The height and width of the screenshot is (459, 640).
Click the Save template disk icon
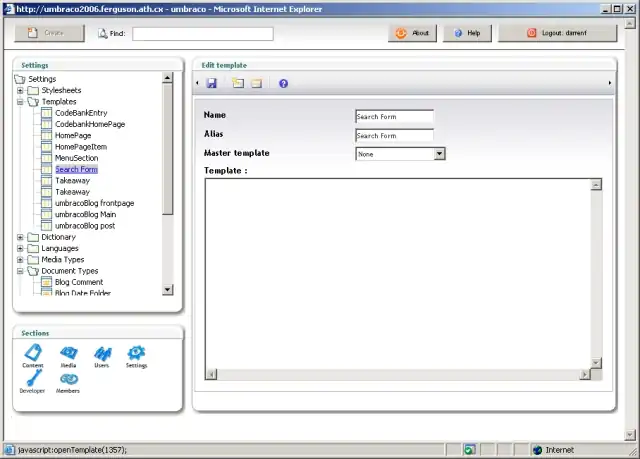coord(212,84)
